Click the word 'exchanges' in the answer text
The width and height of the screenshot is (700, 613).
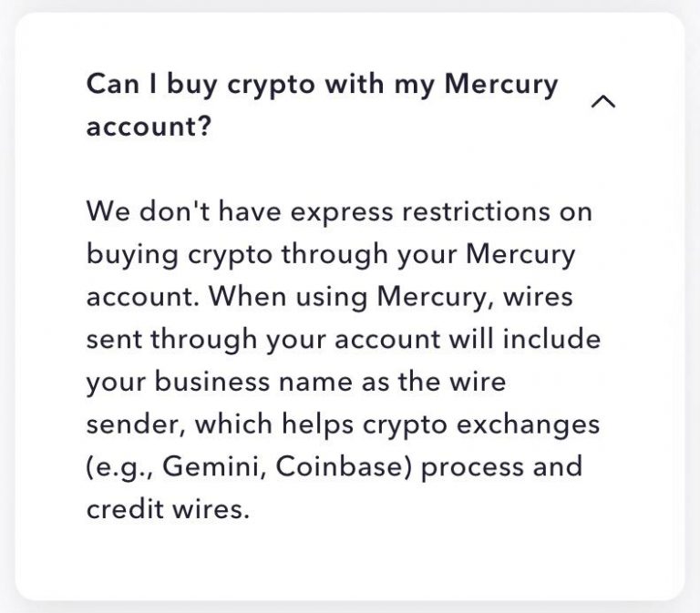[x=528, y=425]
